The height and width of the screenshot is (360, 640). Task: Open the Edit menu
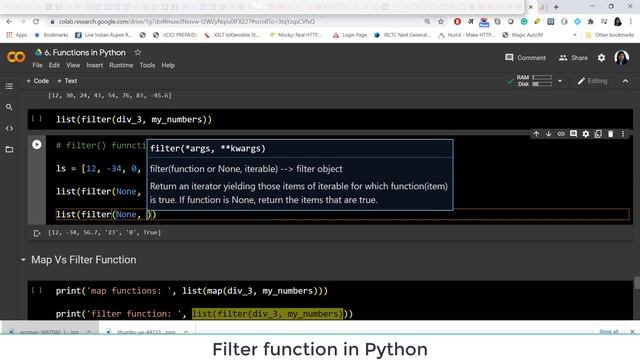coord(54,65)
